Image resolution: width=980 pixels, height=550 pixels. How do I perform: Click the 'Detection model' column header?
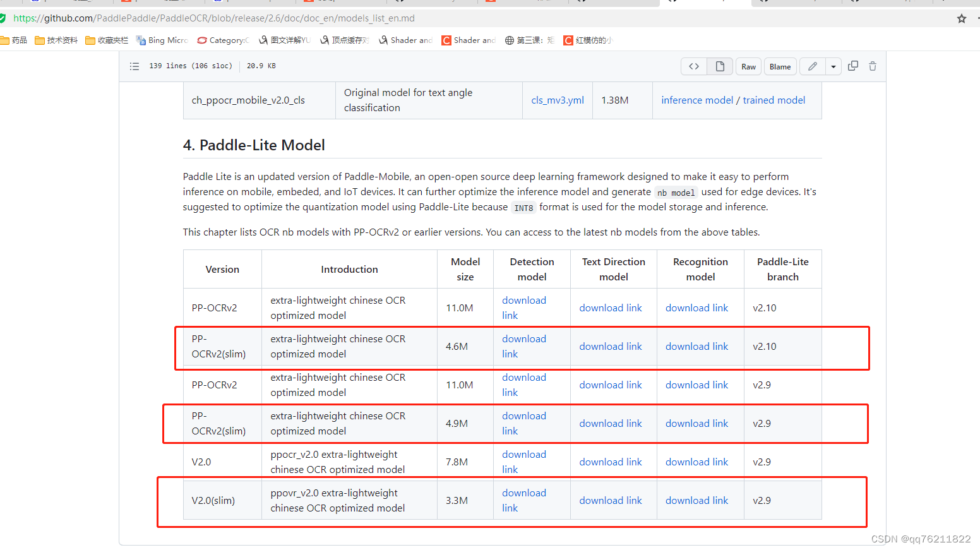tap(532, 270)
